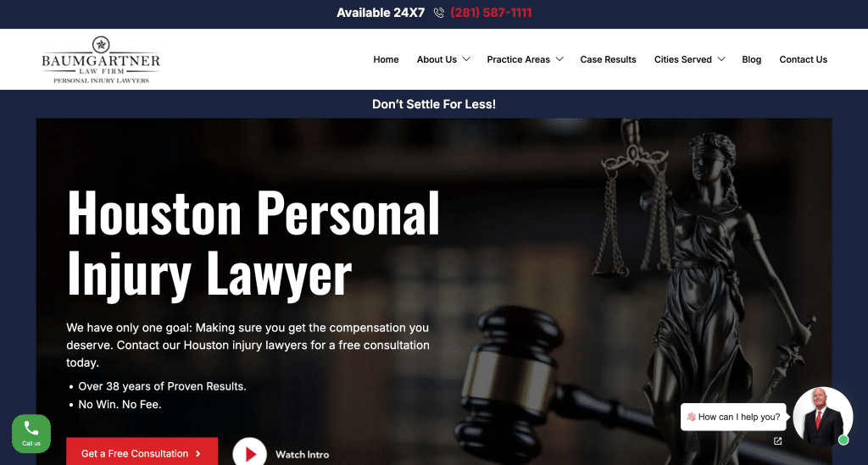Expand the About Us dropdown chevron

466,59
